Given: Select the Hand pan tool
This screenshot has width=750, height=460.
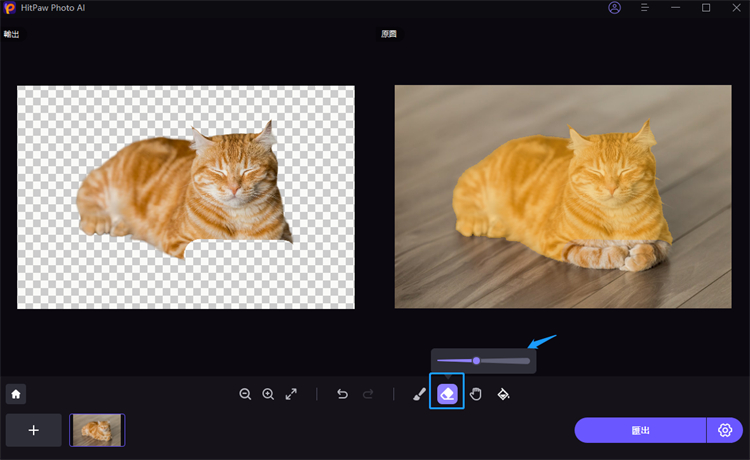Looking at the screenshot, I should click(475, 394).
